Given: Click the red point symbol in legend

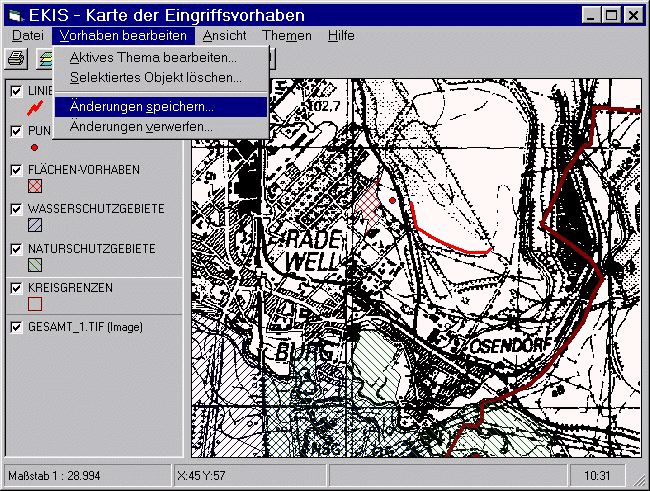Looking at the screenshot, I should pos(34,147).
